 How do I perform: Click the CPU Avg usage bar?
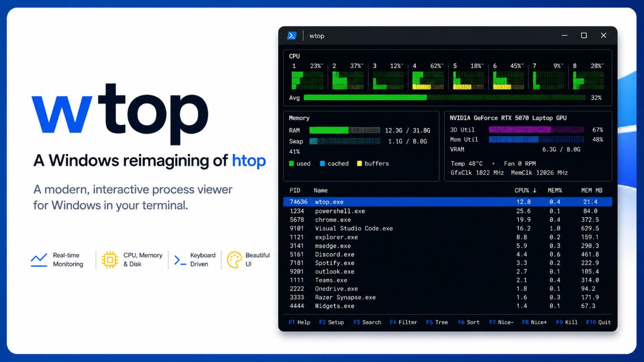pos(445,98)
